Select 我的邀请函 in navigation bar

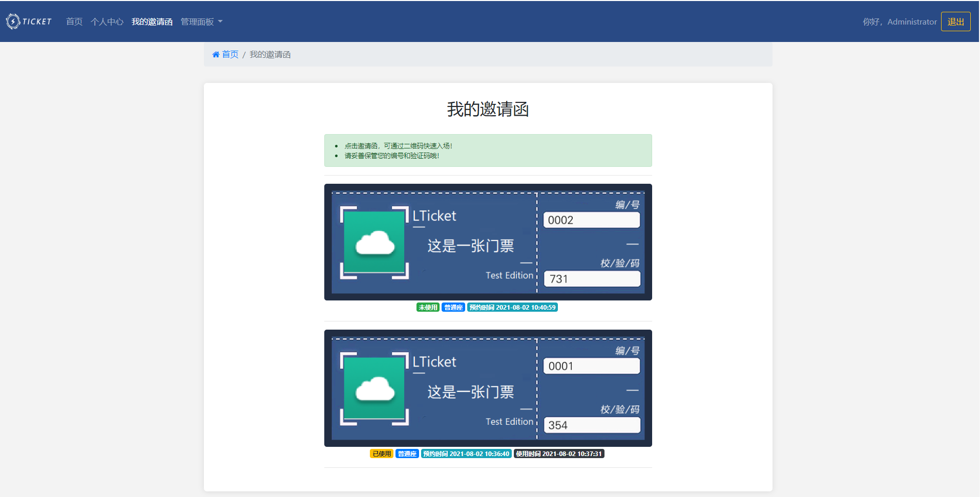click(152, 21)
